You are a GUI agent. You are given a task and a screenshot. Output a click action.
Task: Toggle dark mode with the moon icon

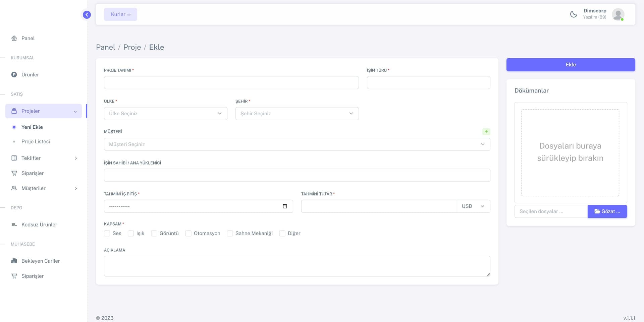pos(573,14)
